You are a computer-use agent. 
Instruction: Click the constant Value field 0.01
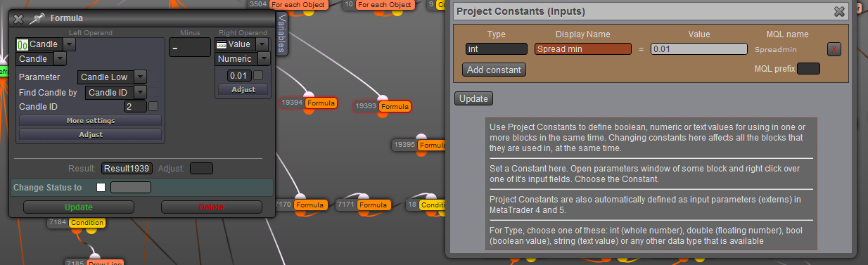pos(698,49)
